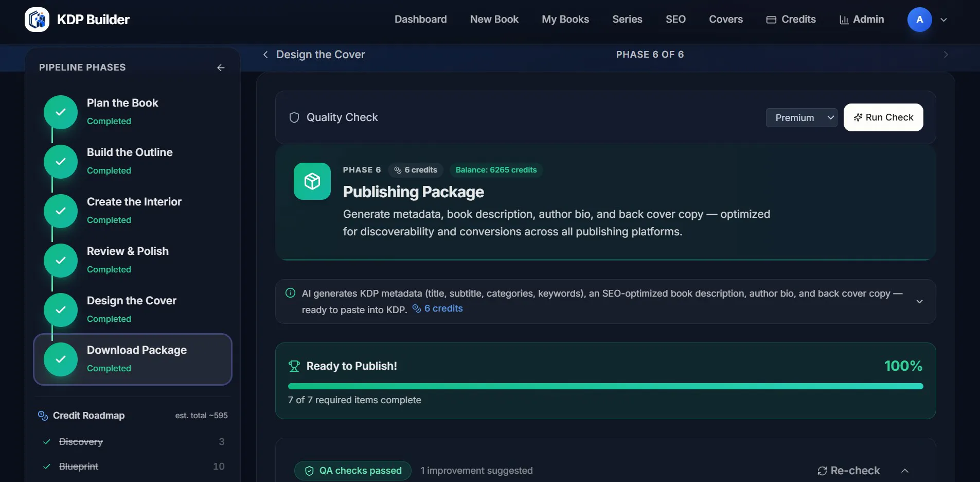The image size is (980, 482).
Task: Select Review & Polish phase title
Action: tap(128, 251)
